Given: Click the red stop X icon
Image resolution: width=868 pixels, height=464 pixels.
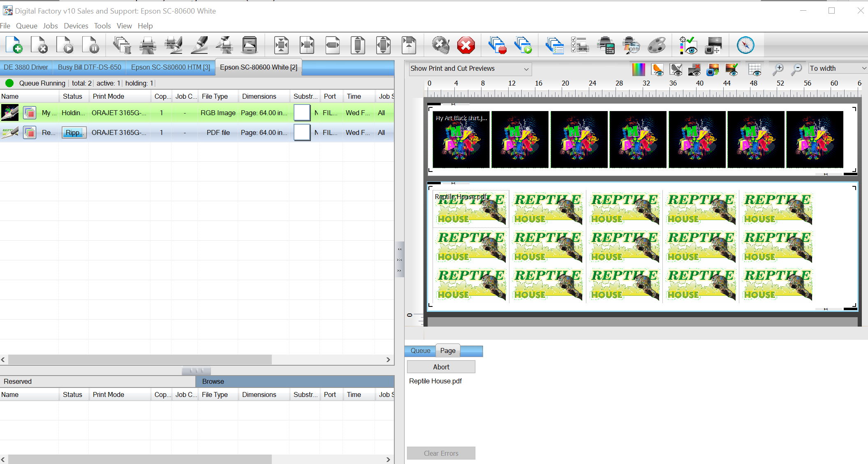Looking at the screenshot, I should 466,45.
